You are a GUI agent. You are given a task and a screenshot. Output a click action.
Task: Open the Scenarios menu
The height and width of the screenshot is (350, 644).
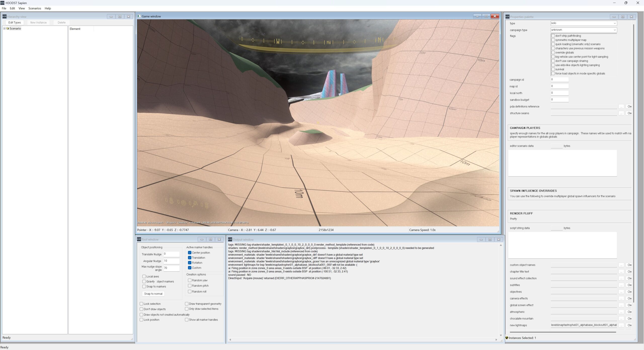[x=34, y=8]
